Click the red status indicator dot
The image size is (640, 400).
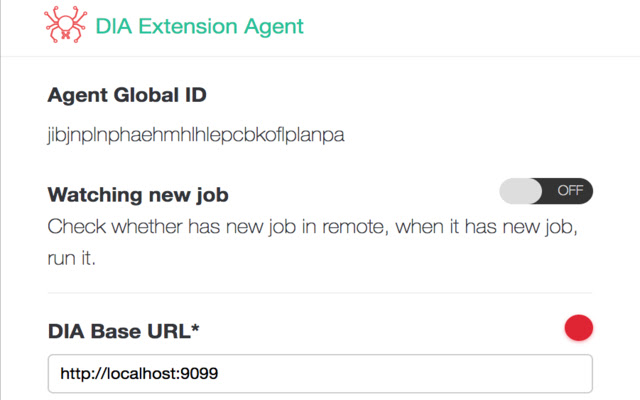[578, 327]
